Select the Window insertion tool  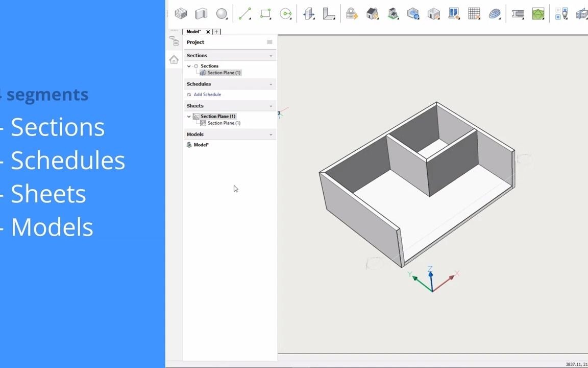[454, 14]
